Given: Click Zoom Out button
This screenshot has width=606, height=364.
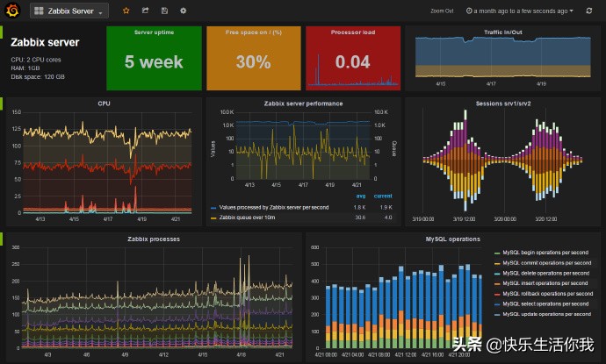Looking at the screenshot, I should point(442,11).
